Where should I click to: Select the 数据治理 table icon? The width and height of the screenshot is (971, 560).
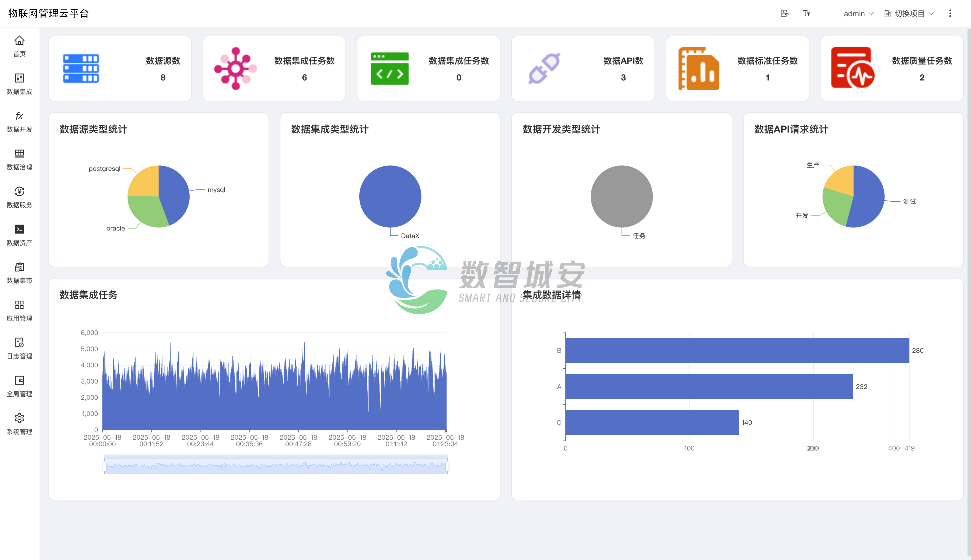[19, 154]
